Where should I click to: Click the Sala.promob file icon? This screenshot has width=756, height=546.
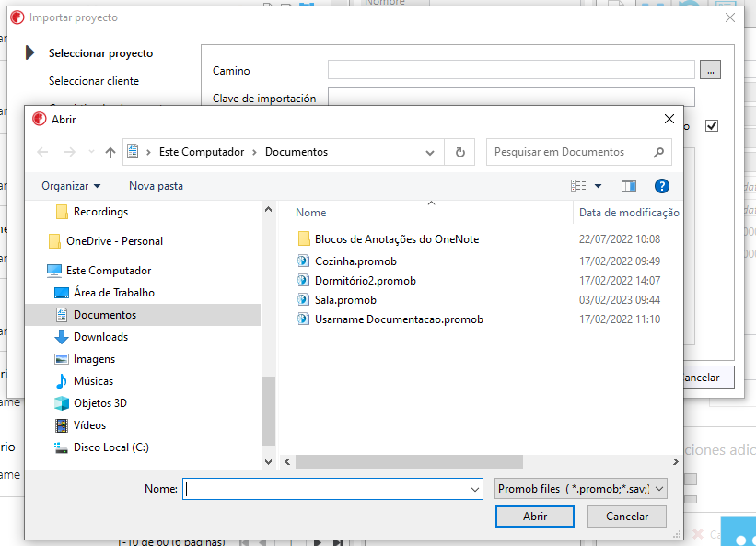tap(303, 300)
